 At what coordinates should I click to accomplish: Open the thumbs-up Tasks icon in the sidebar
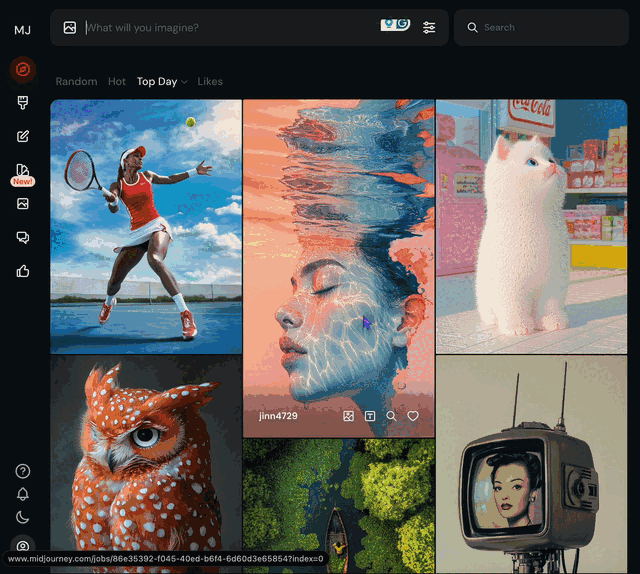pos(23,271)
